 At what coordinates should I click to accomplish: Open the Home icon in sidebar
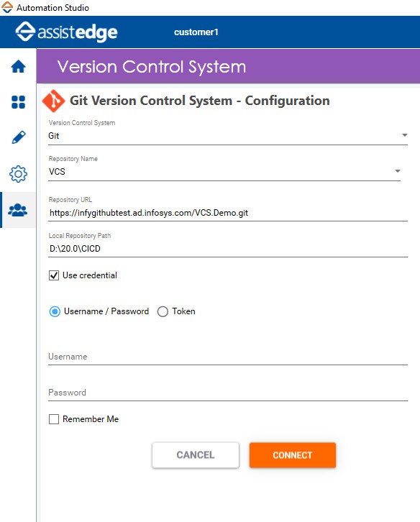click(x=18, y=66)
